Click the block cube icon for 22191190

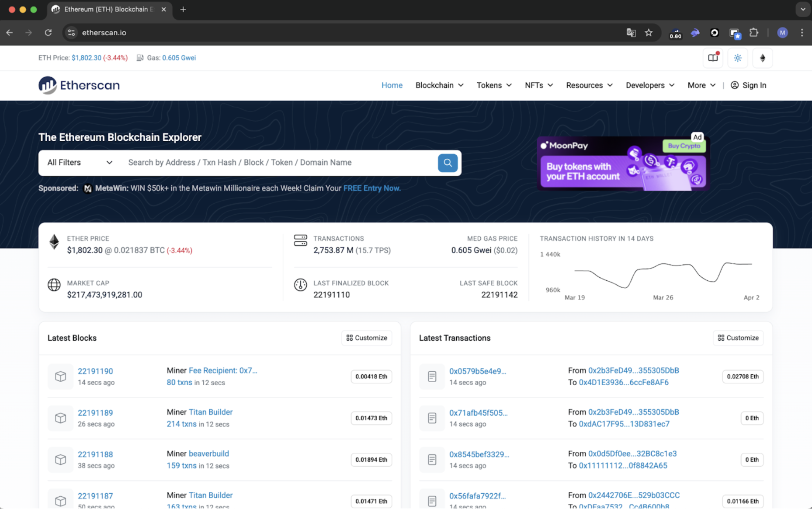[60, 377]
